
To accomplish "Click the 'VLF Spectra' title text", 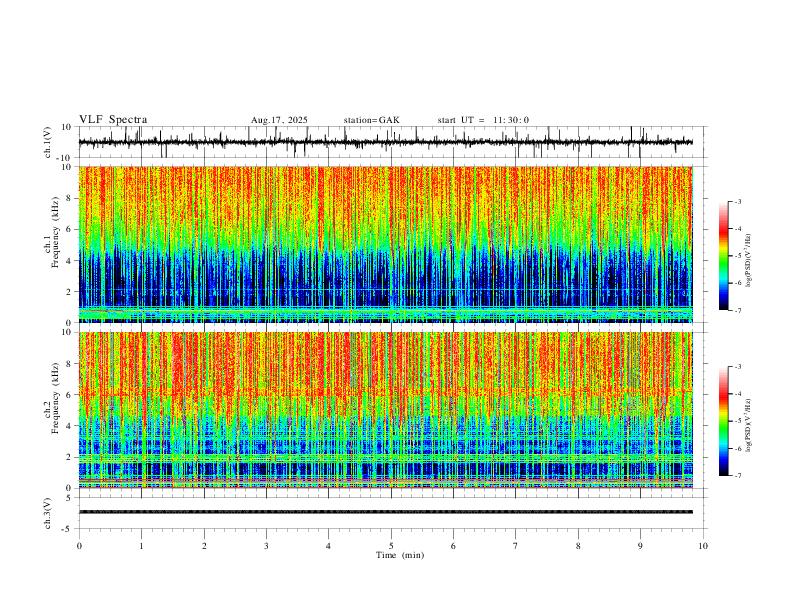I will pyautogui.click(x=113, y=120).
